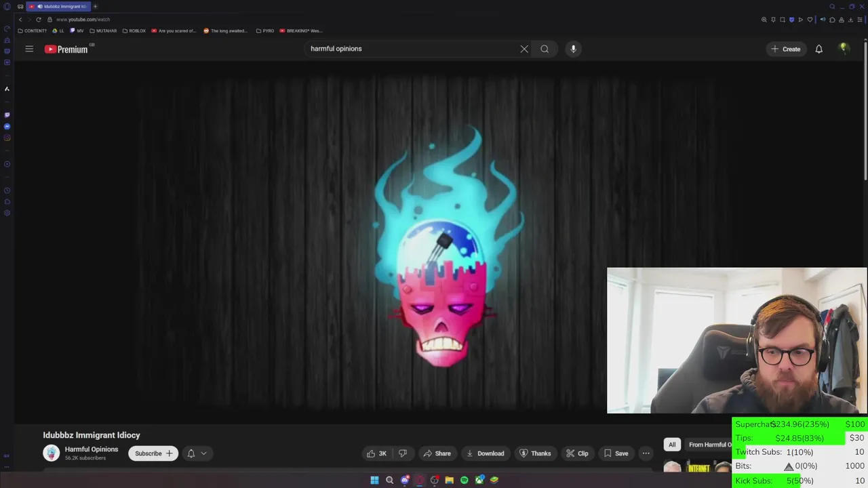
Task: Open the PYRO bookmarks folder
Action: [x=265, y=30]
